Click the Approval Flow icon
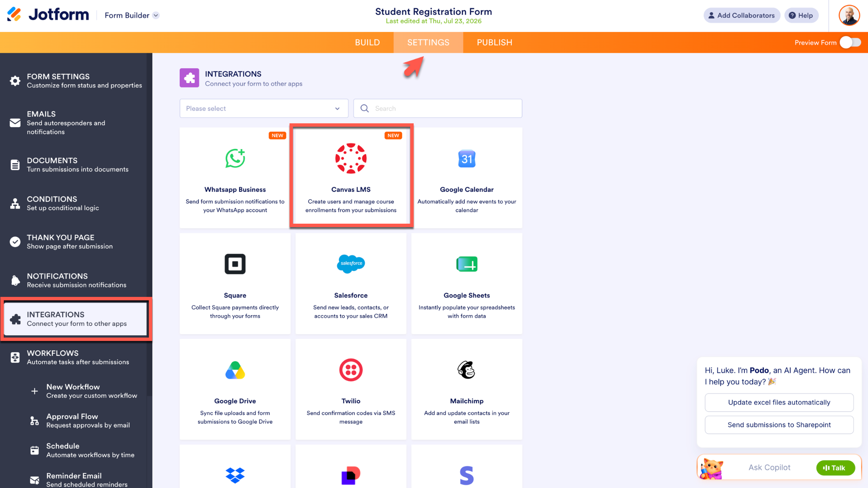Screen dimensions: 868x488 (x=35, y=421)
